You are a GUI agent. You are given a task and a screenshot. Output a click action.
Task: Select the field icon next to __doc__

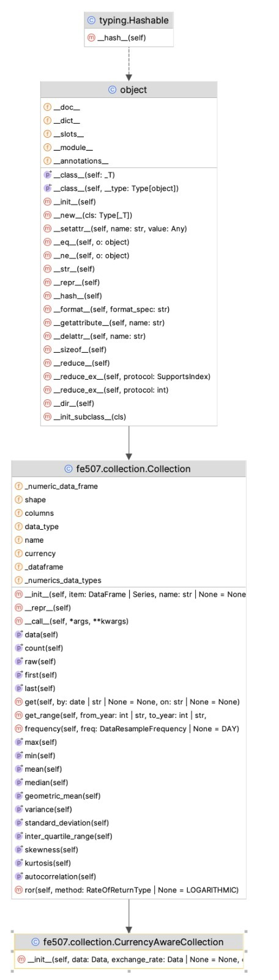coord(47,107)
